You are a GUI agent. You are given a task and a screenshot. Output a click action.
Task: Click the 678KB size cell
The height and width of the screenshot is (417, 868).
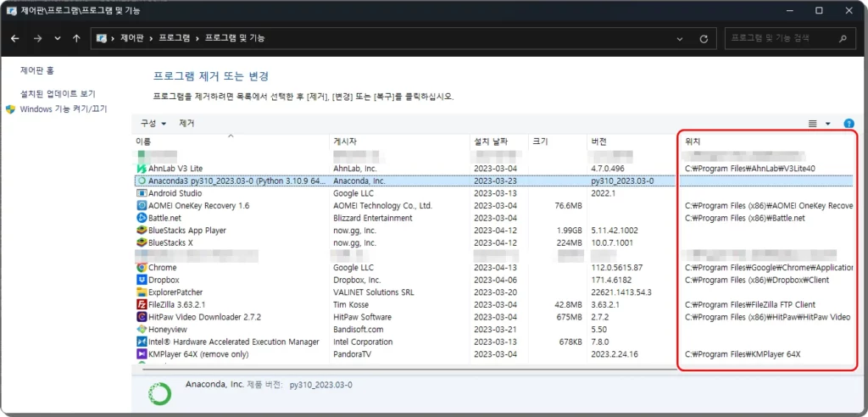(x=570, y=342)
